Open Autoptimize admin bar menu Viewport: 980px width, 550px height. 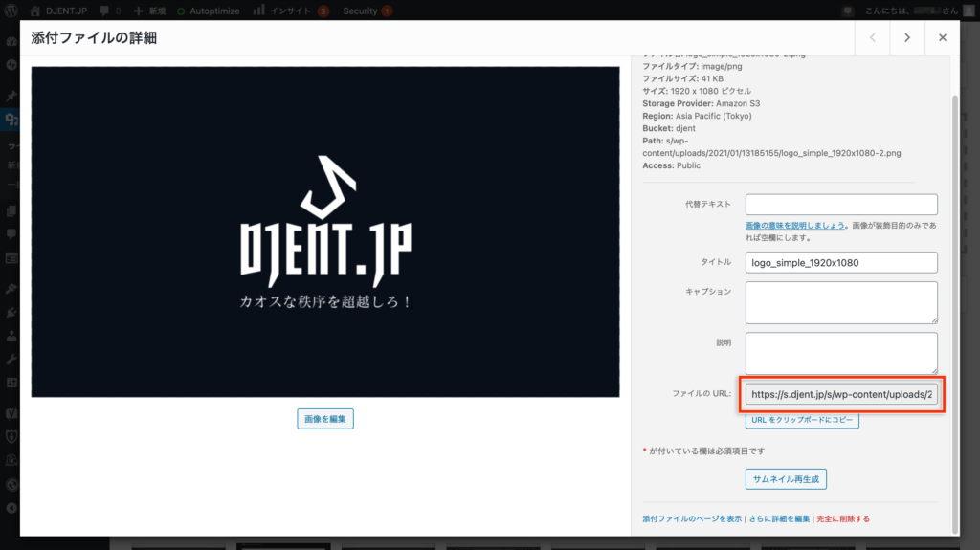[208, 11]
